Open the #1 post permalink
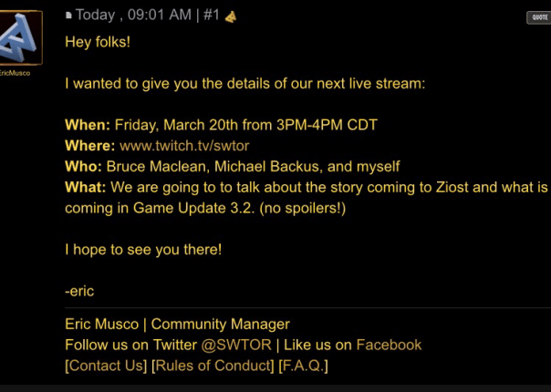The width and height of the screenshot is (551, 392). click(x=213, y=15)
